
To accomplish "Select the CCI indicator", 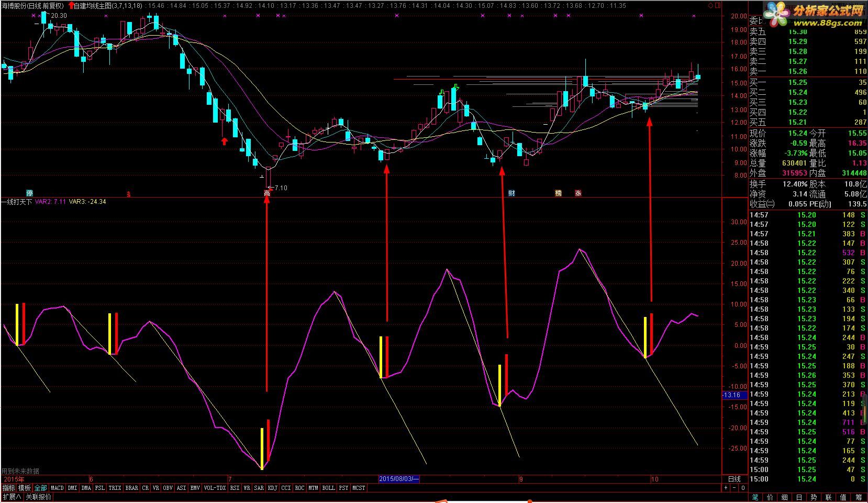I will click(286, 488).
